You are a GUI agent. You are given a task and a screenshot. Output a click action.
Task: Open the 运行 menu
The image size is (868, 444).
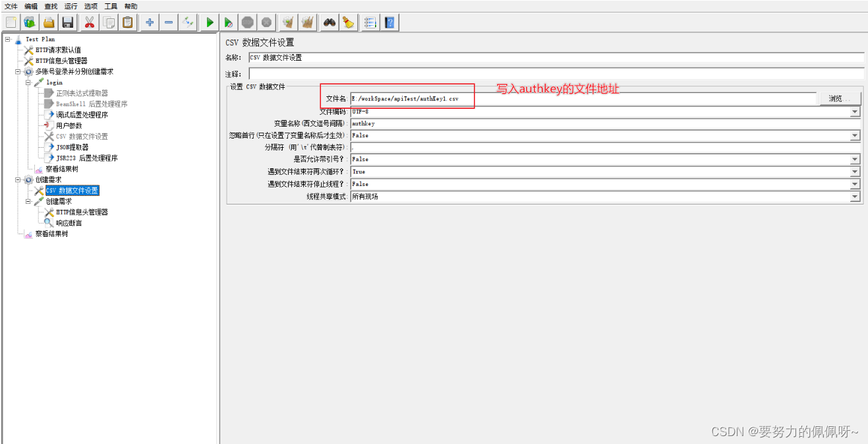pyautogui.click(x=71, y=6)
